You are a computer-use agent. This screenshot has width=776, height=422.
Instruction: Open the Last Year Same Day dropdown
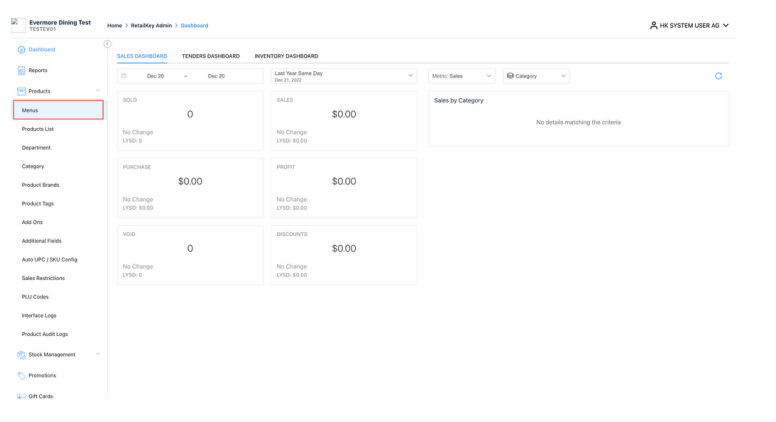pyautogui.click(x=343, y=76)
